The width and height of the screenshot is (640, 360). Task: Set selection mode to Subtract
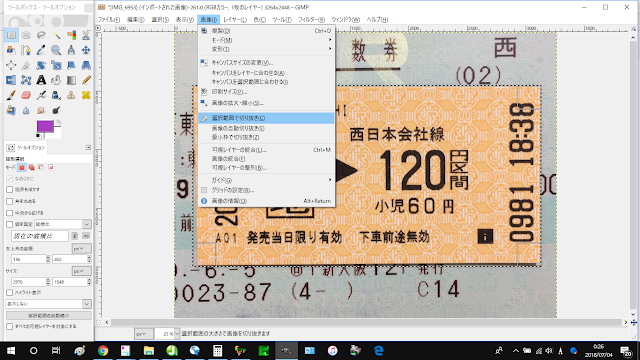(x=41, y=167)
